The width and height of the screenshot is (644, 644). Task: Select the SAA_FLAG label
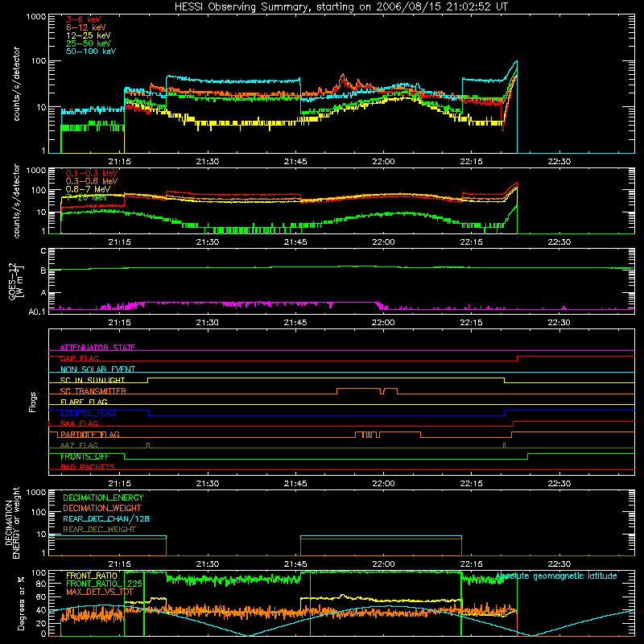click(x=79, y=424)
